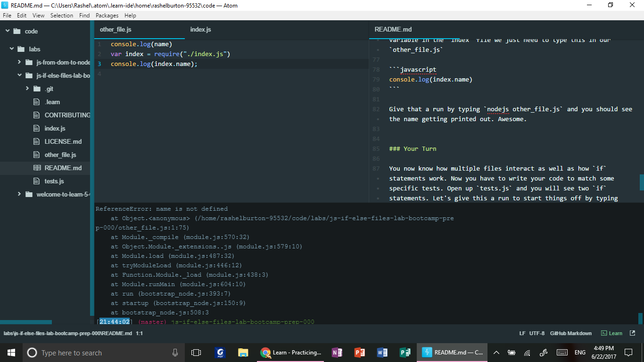This screenshot has width=644, height=362.
Task: Collapse the labs folder chevron
Action: pyautogui.click(x=12, y=49)
